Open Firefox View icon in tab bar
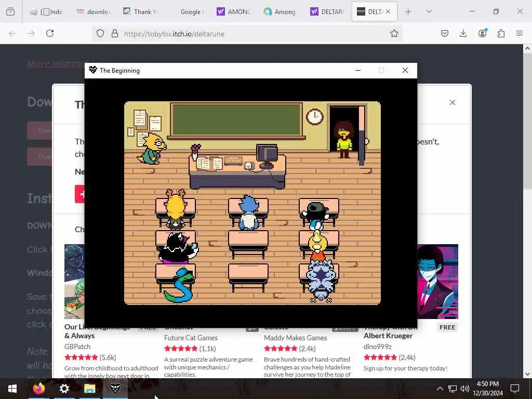The height and width of the screenshot is (399, 532). (10, 11)
